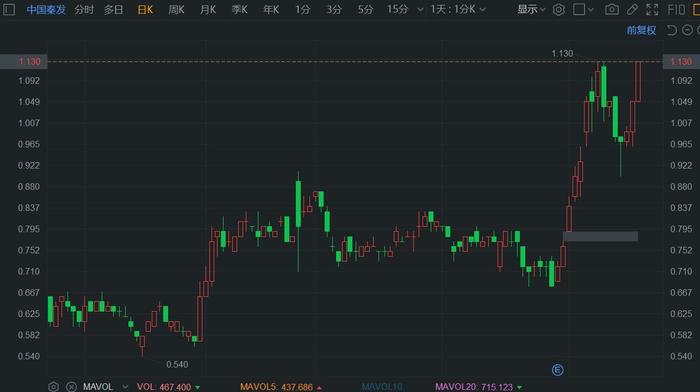Screen dimensions: 700x392
Task: Open the MAVOL indicator selector dropdown
Action: 125,387
